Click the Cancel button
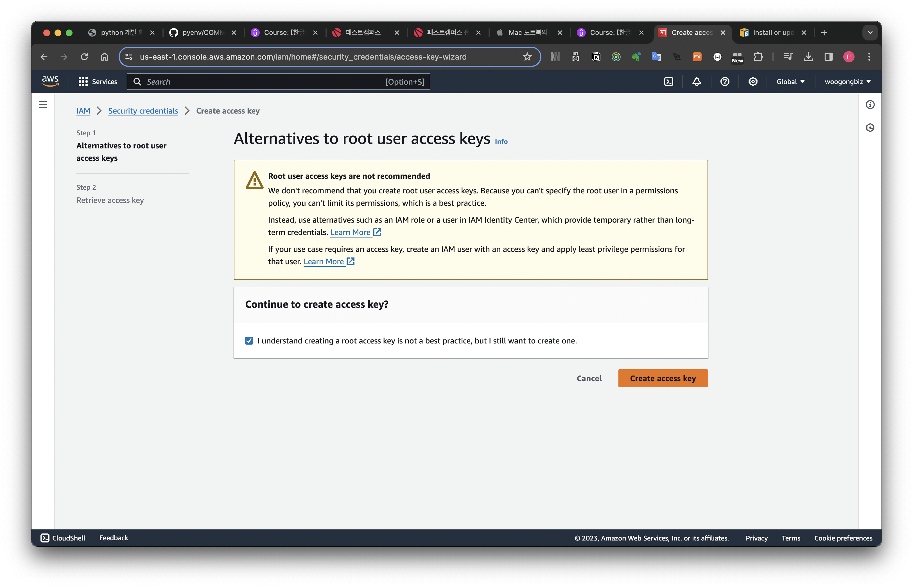This screenshot has width=913, height=588. click(x=589, y=378)
